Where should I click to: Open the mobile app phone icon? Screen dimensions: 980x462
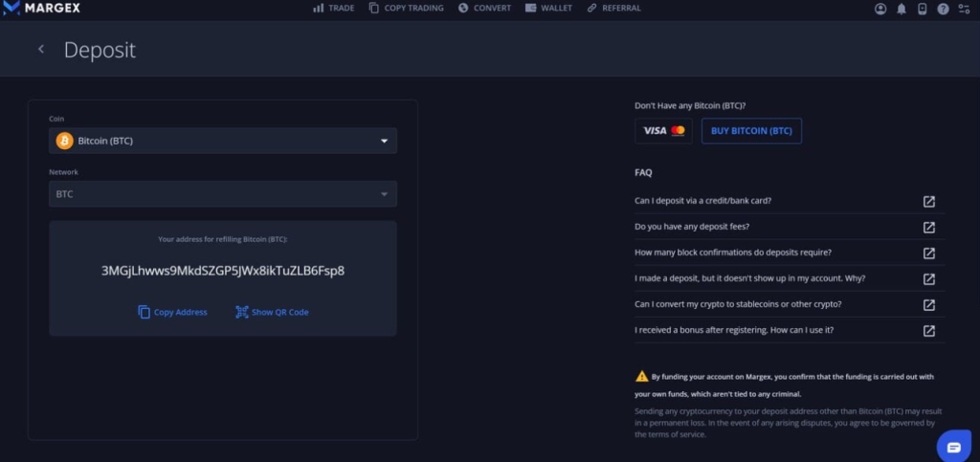pyautogui.click(x=923, y=9)
